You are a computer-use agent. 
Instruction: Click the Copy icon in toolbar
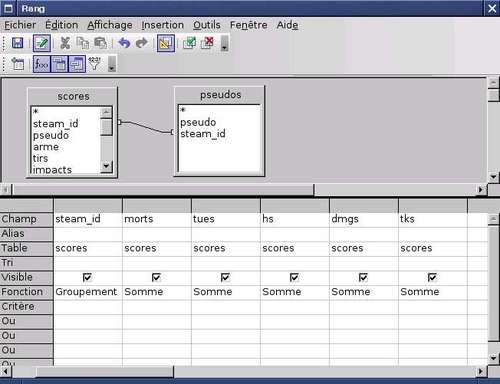coord(83,43)
